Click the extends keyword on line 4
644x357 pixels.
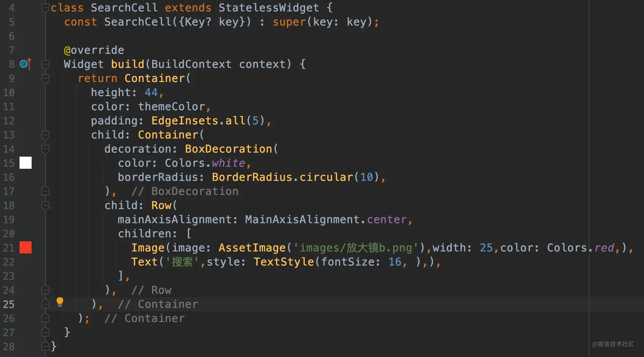coord(188,8)
